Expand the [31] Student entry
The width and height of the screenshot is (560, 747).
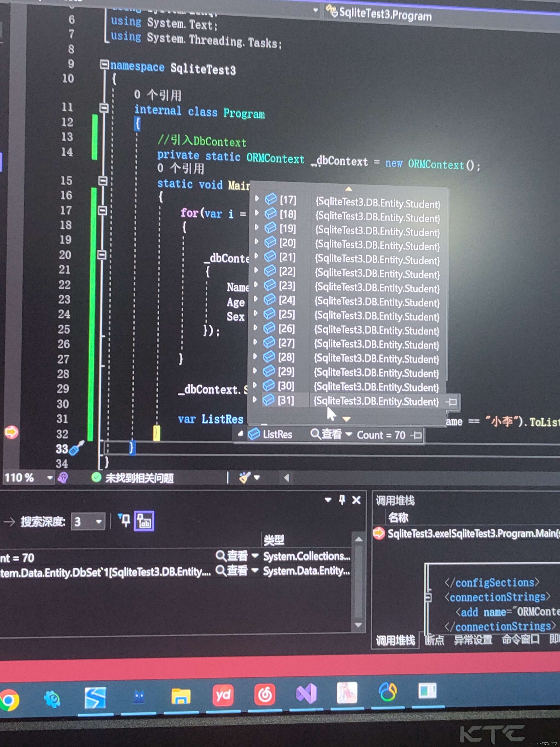tap(255, 399)
